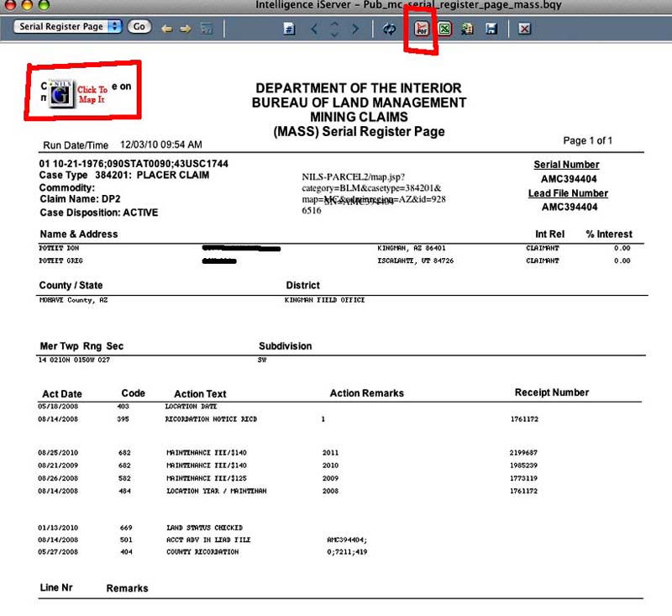Click the macOS yellow minimize window button
Viewport: 672px width, 616px height.
tap(27, 4)
